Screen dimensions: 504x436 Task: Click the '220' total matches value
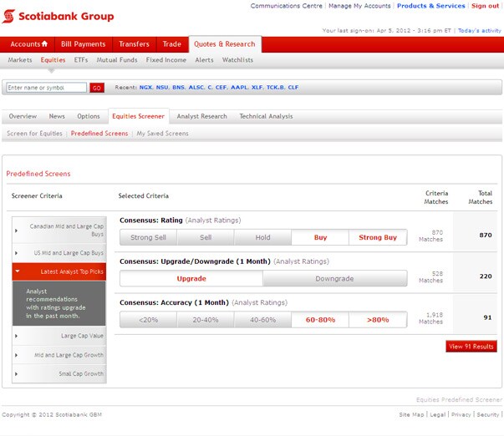coord(486,276)
